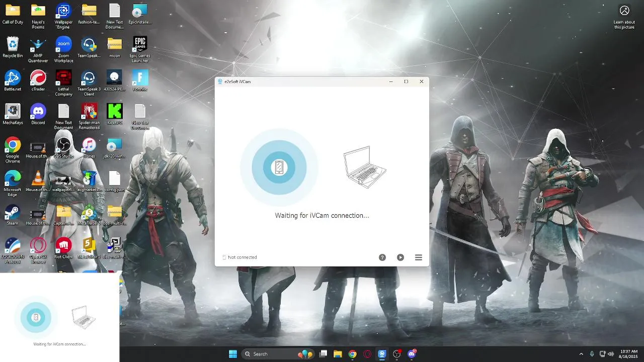This screenshot has width=644, height=362.
Task: Open the moon folder on desktop
Action: click(115, 48)
